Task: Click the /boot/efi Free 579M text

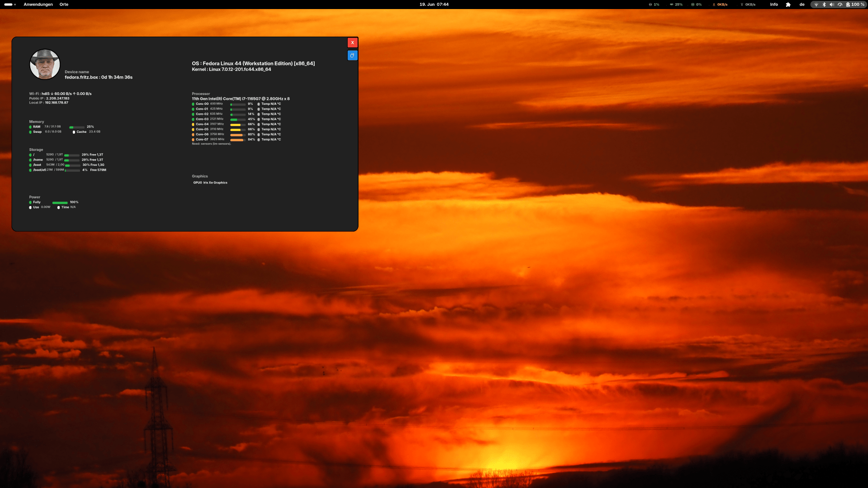Action: point(98,170)
